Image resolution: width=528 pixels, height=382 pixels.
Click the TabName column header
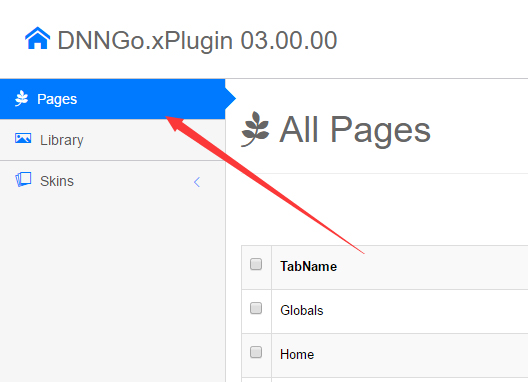click(308, 266)
